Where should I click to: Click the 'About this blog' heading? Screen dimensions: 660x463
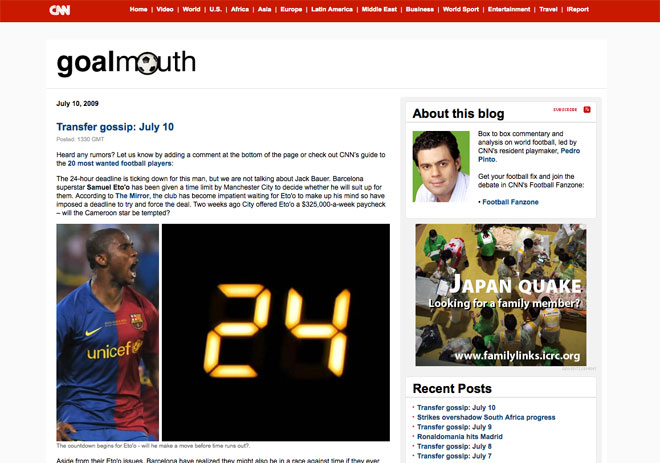[458, 114]
